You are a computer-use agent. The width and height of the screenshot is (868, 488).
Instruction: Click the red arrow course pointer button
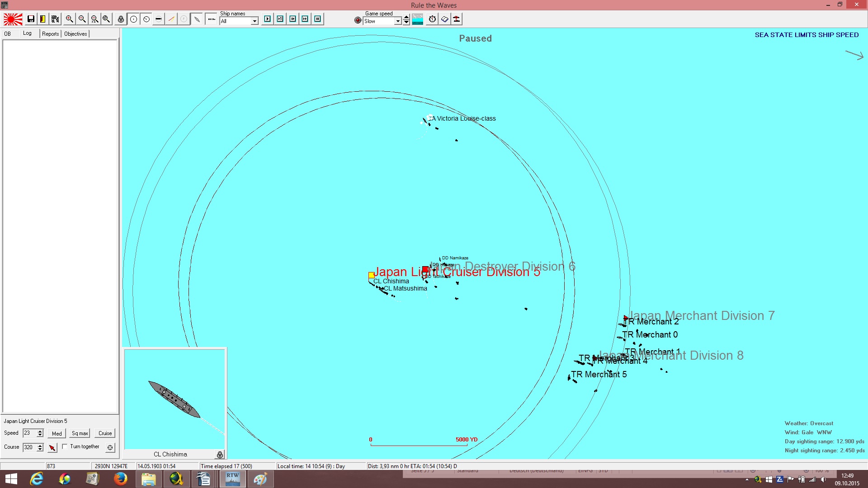pos(52,448)
